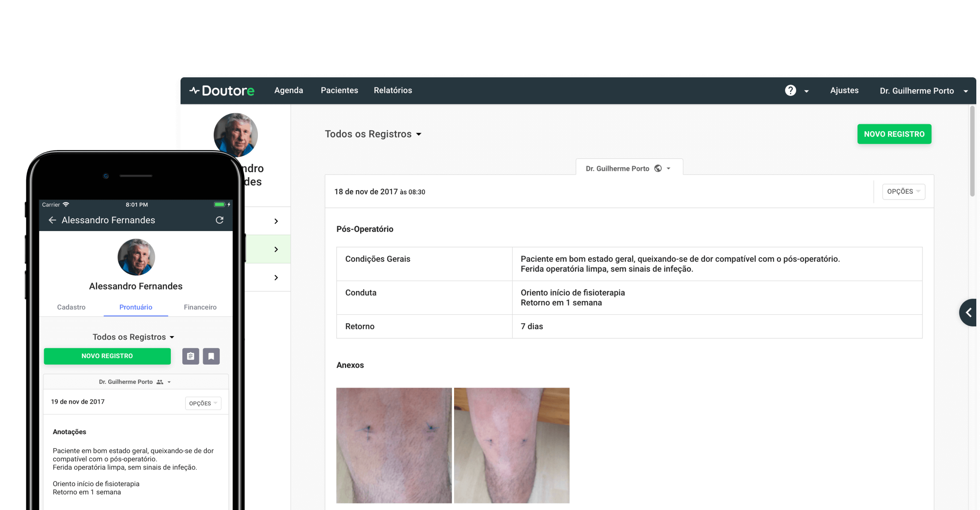Open the Relatórios menu

pos(393,91)
